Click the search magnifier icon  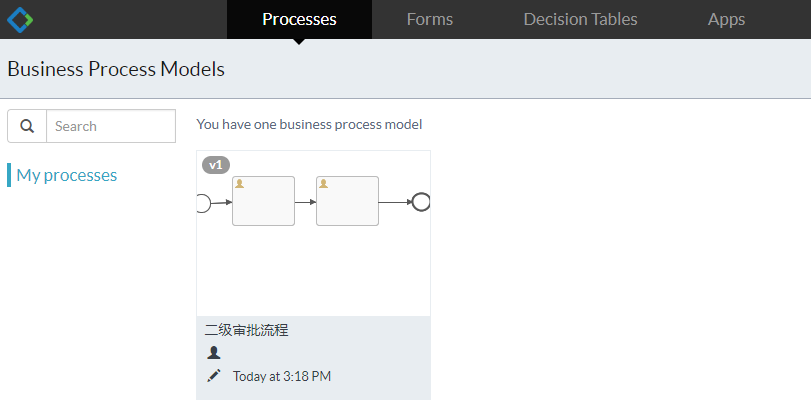(x=27, y=126)
